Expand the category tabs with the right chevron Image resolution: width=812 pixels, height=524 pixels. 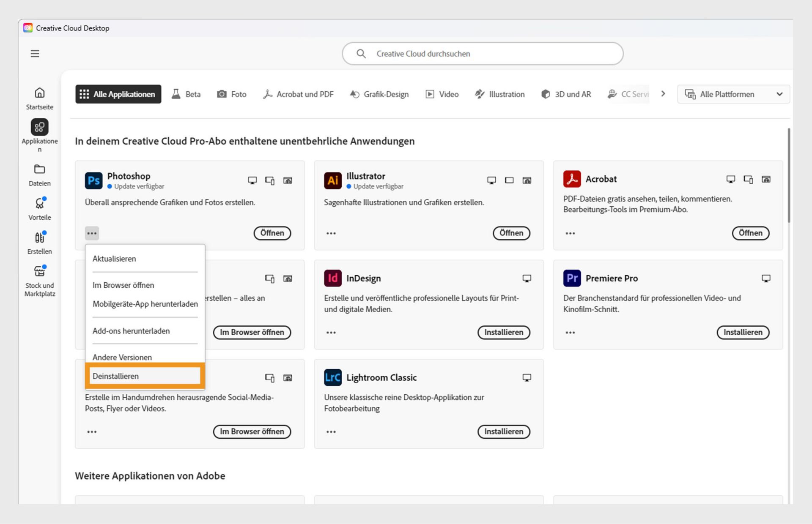point(662,94)
